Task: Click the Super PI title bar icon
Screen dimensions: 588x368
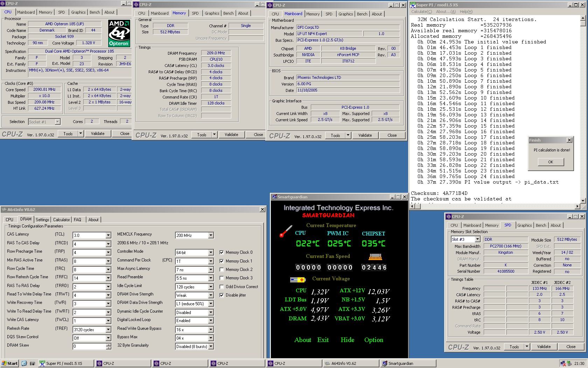Action: tap(413, 5)
